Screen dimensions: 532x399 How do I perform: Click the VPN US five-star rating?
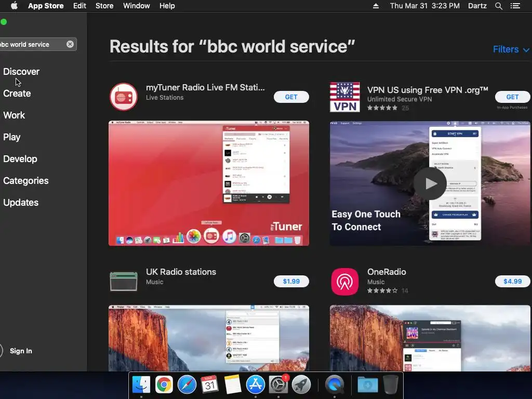point(382,108)
